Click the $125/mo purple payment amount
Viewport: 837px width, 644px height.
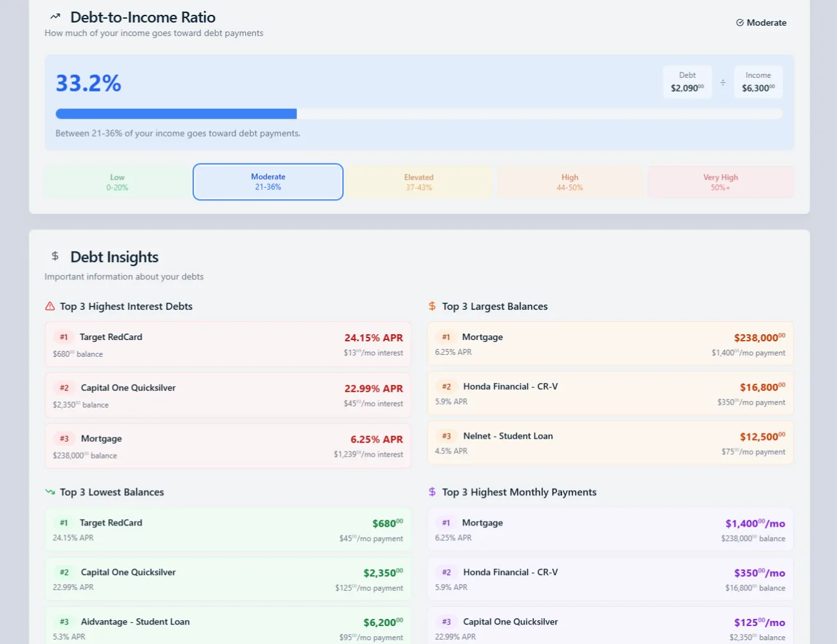click(x=760, y=623)
